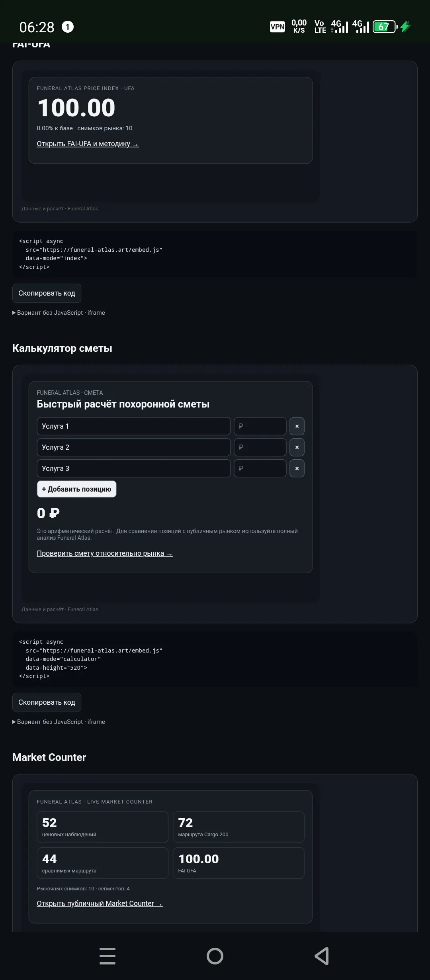Tap the Android recent apps menu icon
This screenshot has height=980, width=430.
coord(107,956)
